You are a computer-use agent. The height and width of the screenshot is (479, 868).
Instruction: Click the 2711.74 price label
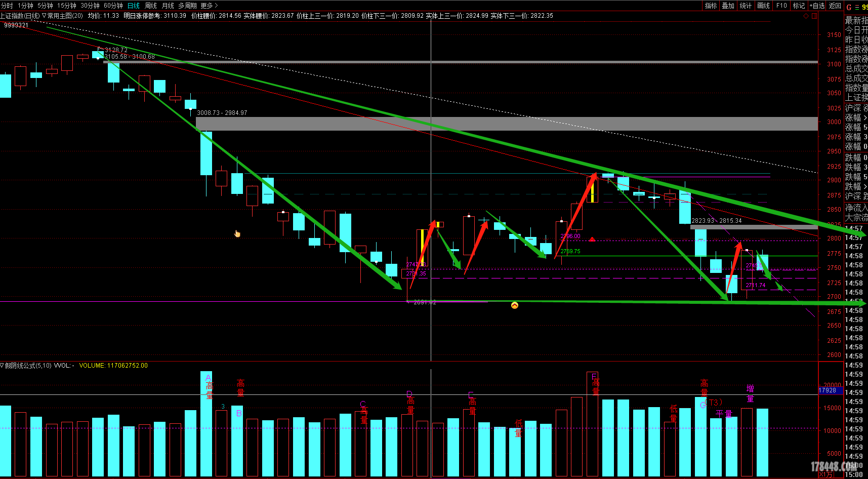pyautogui.click(x=756, y=286)
